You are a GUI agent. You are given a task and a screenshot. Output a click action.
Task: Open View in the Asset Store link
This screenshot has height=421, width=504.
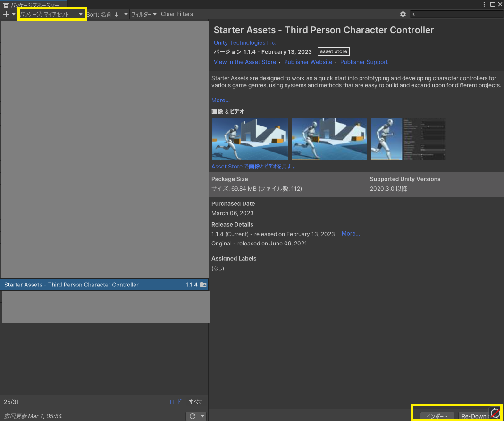click(x=244, y=62)
